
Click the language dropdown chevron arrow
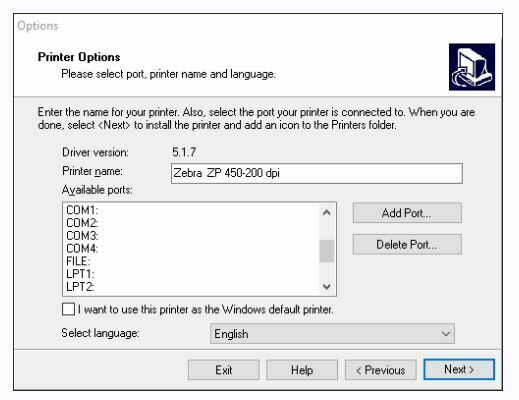tap(446, 334)
